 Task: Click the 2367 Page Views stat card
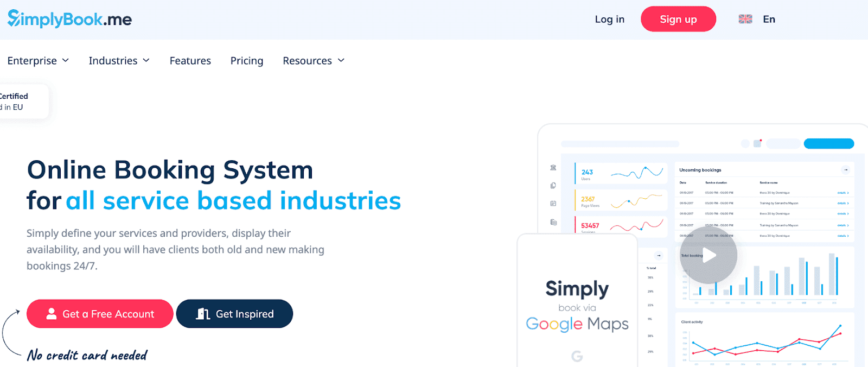[621, 200]
